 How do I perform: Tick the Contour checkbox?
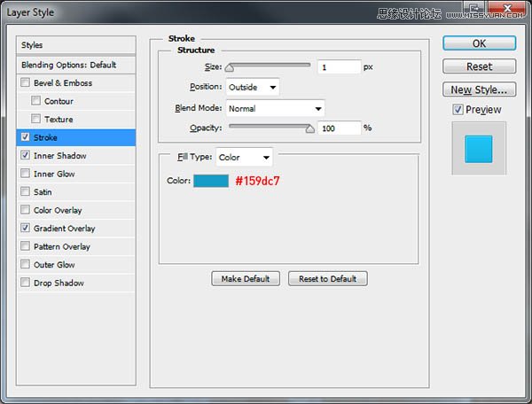[x=35, y=101]
